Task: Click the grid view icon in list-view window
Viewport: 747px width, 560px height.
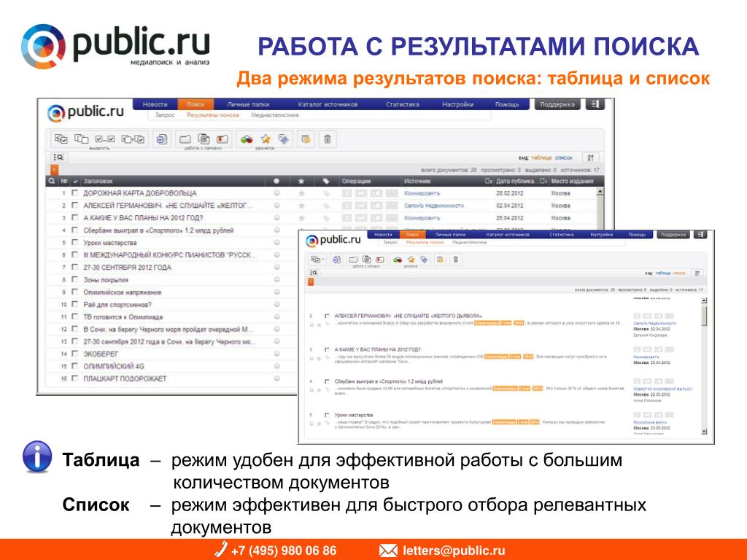Action: point(697,273)
